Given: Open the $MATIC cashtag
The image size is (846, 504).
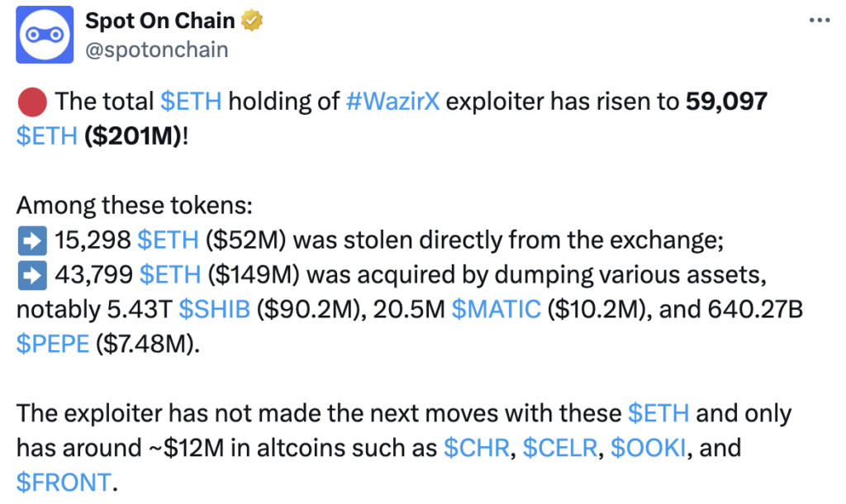Looking at the screenshot, I should (496, 309).
